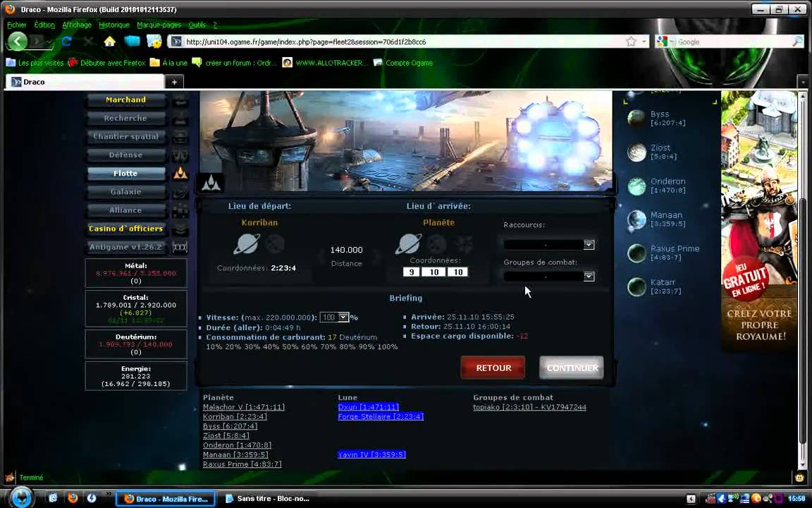Open the Fichier menu

point(17,25)
